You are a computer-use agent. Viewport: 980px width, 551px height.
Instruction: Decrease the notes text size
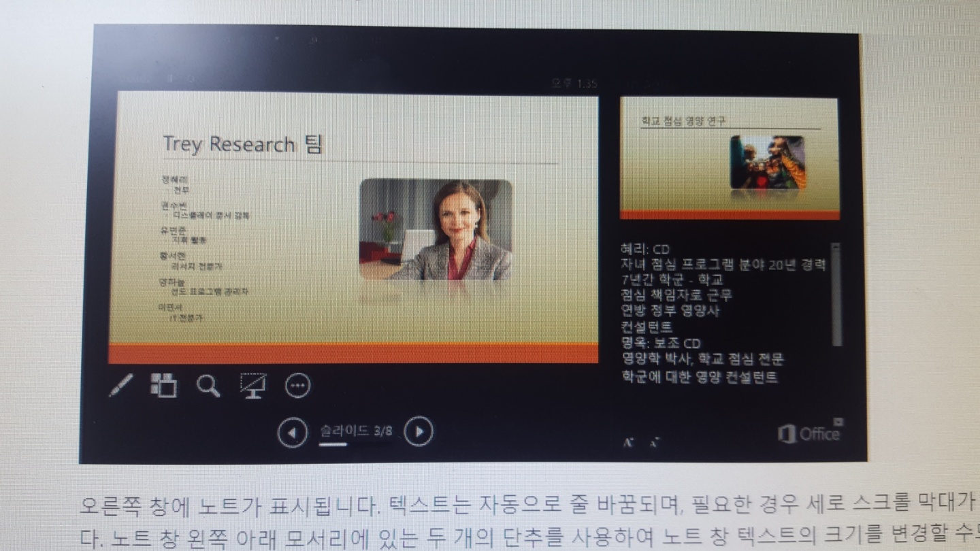pos(653,444)
